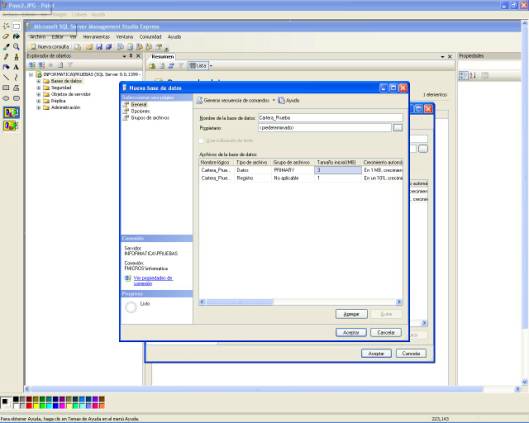Select the Ellipse shape tool
This screenshot has width=529, height=423.
click(x=6, y=98)
